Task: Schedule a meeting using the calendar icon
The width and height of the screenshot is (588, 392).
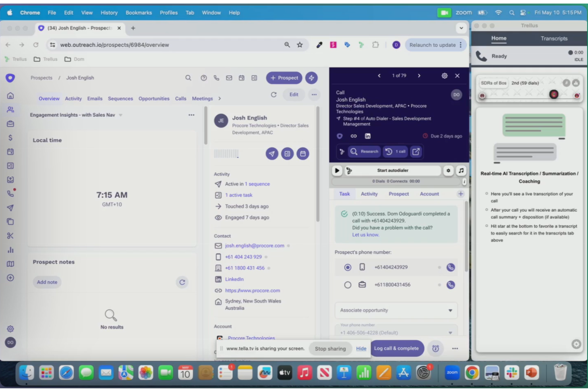Action: click(x=303, y=153)
